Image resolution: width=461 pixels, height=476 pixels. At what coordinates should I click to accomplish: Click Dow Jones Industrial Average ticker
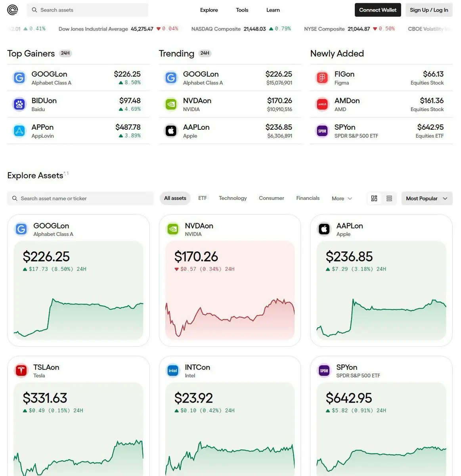coord(118,29)
